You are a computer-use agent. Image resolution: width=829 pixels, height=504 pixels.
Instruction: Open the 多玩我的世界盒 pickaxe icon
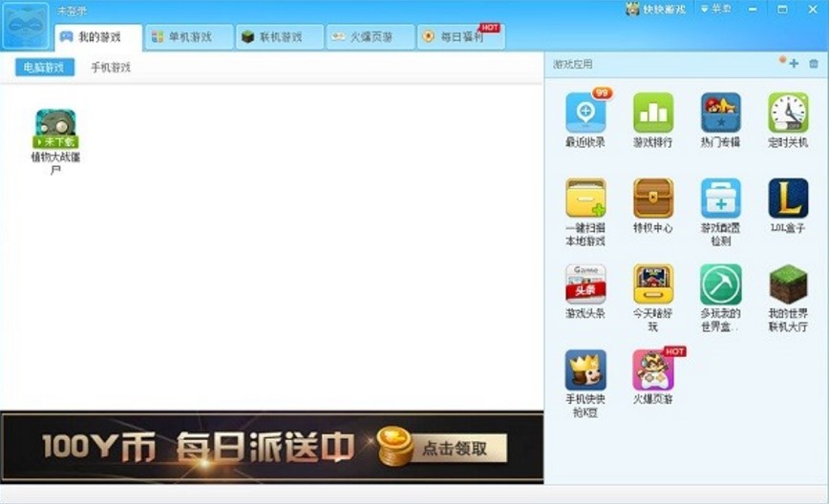pyautogui.click(x=721, y=283)
